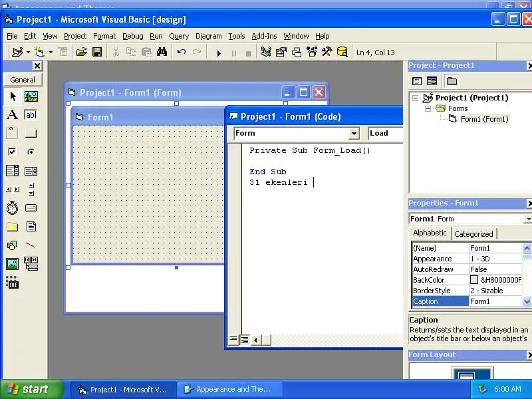The image size is (532, 399).
Task: Open the Project menu
Action: click(75, 36)
